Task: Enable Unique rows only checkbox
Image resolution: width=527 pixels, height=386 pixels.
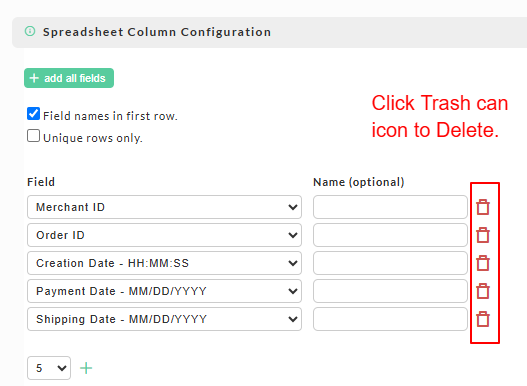Action: (x=33, y=136)
